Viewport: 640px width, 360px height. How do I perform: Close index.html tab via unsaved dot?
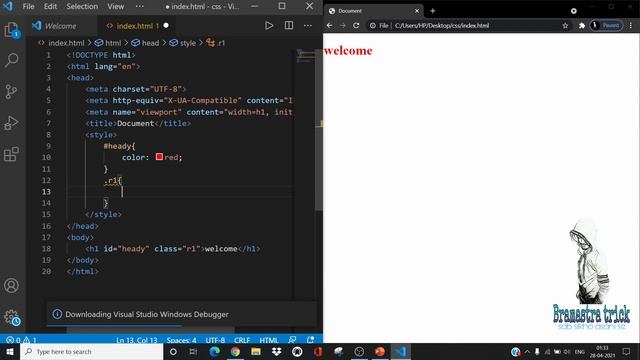[x=166, y=25]
